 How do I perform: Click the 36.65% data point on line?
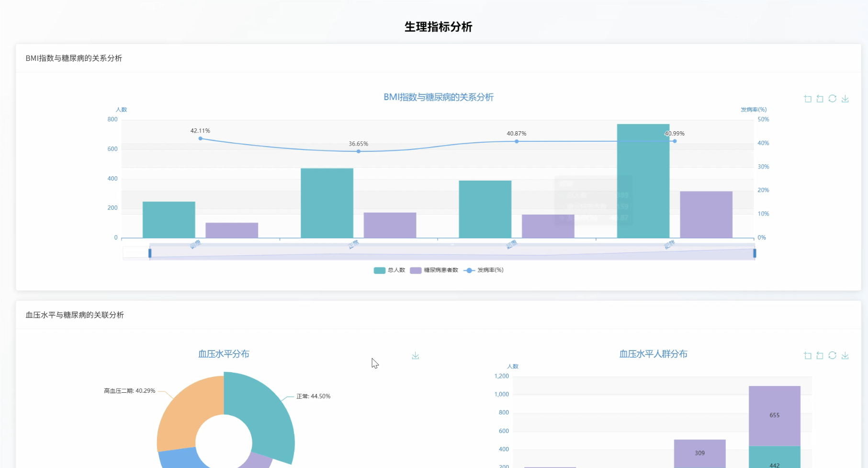coord(359,151)
